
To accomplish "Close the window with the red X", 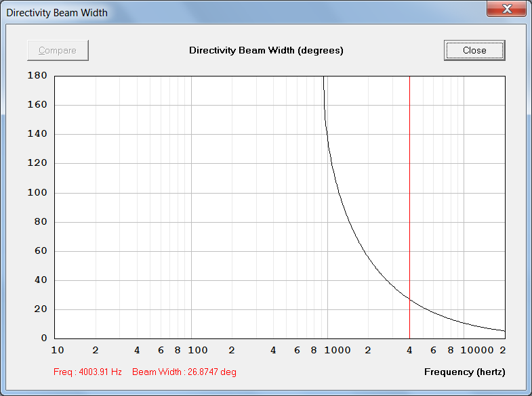I will pyautogui.click(x=506, y=9).
